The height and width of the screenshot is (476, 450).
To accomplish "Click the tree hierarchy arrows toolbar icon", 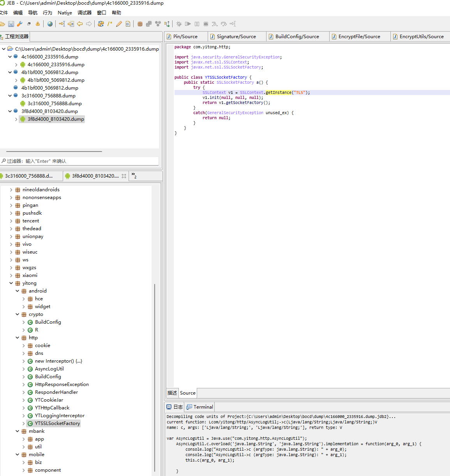I will coord(167,24).
